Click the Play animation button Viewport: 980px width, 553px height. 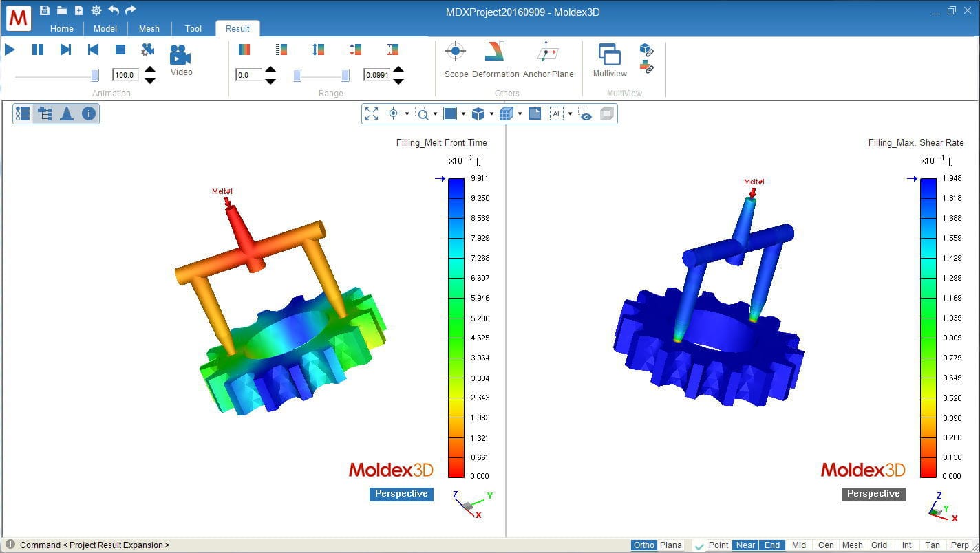click(x=10, y=49)
